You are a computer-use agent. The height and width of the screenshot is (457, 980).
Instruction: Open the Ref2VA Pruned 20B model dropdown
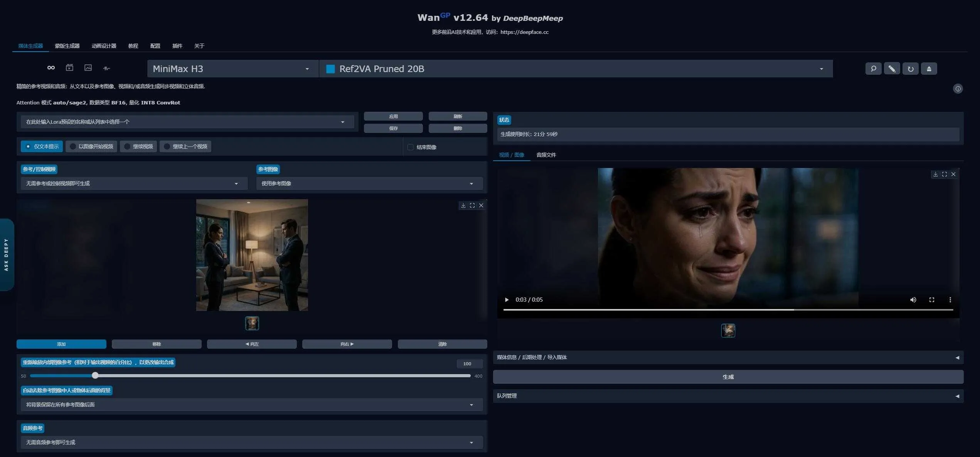pyautogui.click(x=576, y=69)
